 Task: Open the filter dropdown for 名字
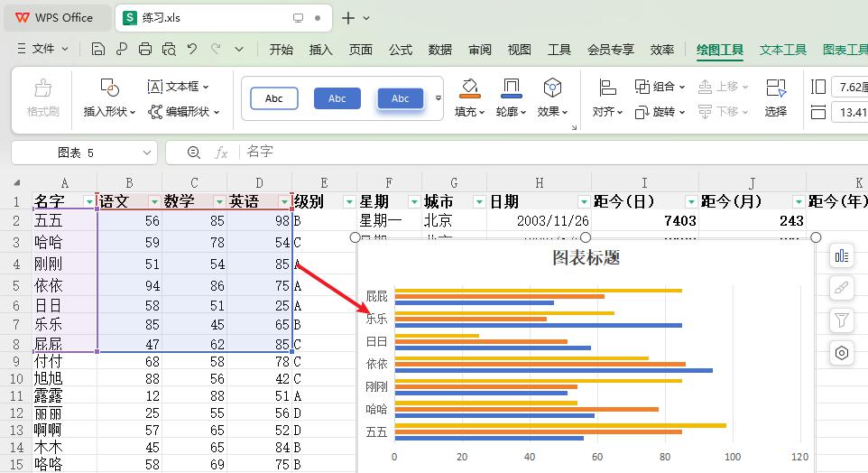pyautogui.click(x=88, y=201)
